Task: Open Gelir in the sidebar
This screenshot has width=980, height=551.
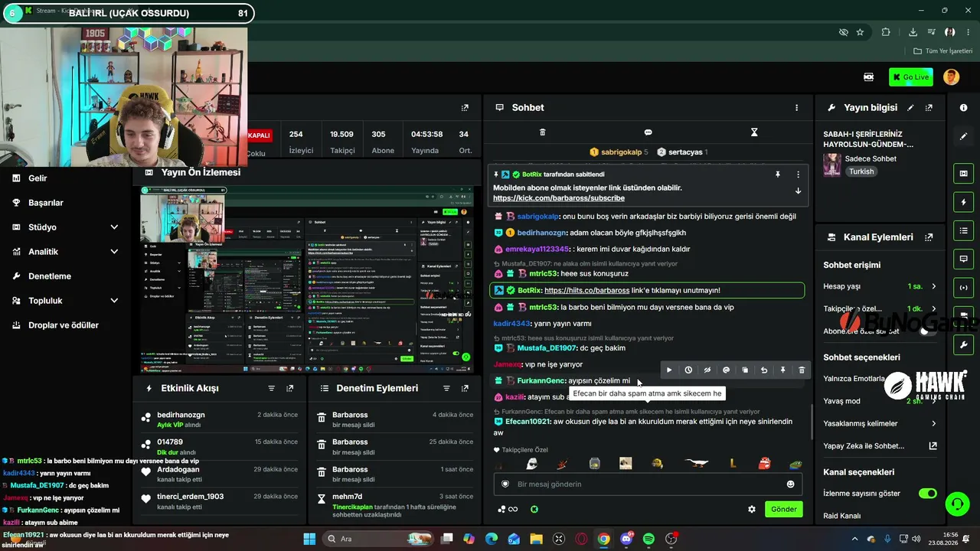Action: tap(66, 178)
